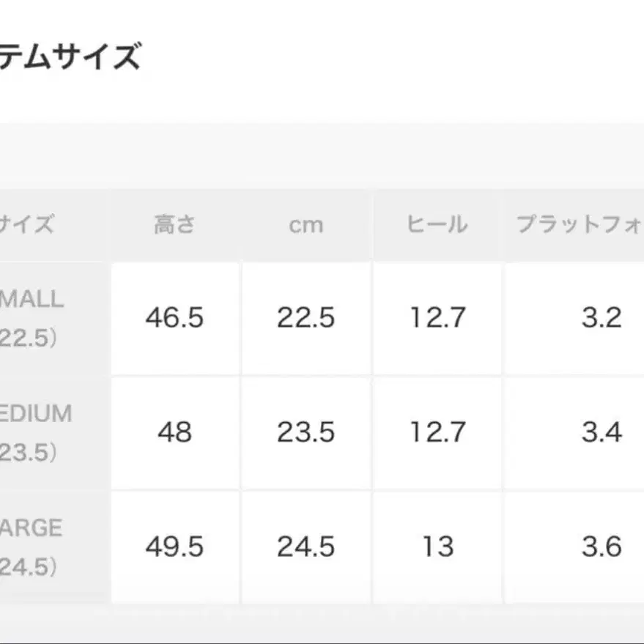Select the MEDIUM (23.5) row label
This screenshot has width=644, height=644.
(x=35, y=432)
